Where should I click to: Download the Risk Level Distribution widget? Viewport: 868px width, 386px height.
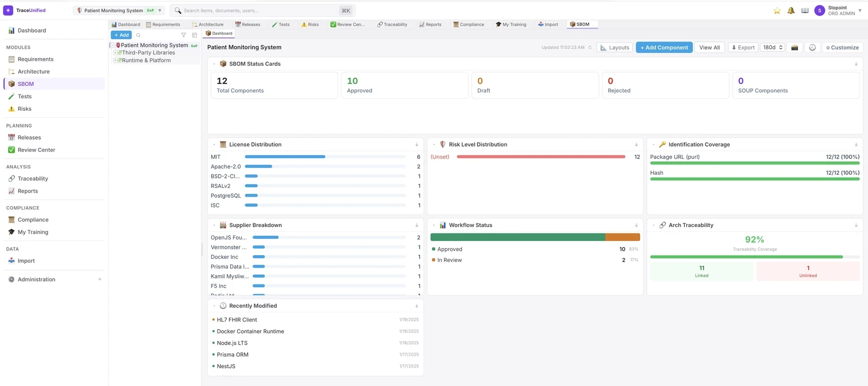pyautogui.click(x=636, y=144)
